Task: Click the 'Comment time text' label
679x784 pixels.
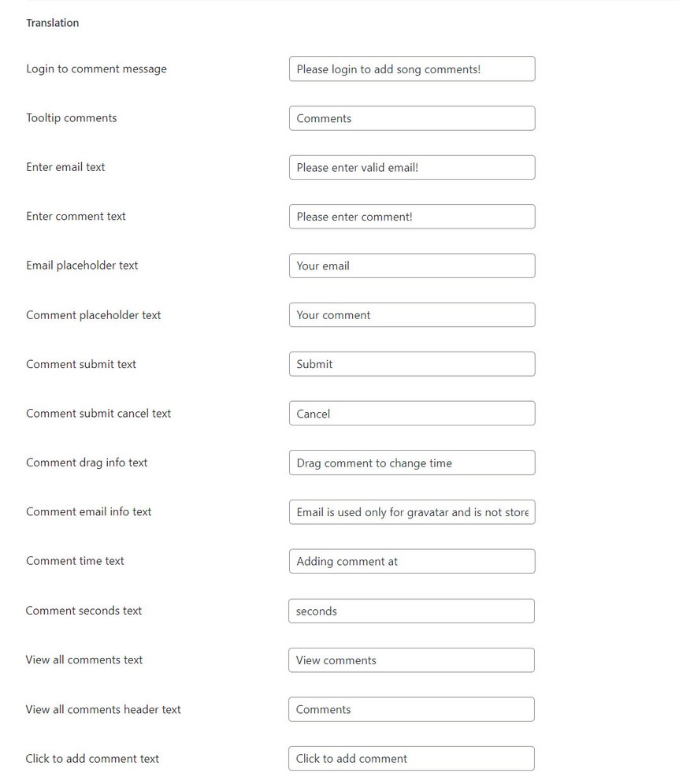Action: point(75,561)
